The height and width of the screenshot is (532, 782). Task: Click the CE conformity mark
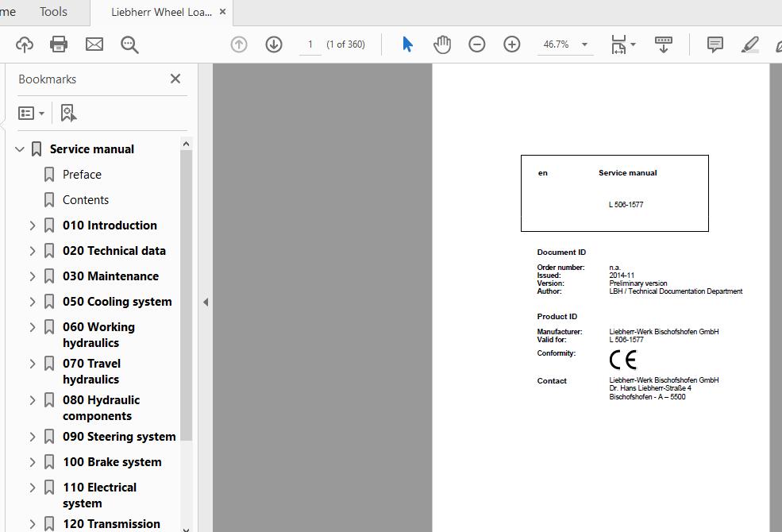click(x=623, y=360)
